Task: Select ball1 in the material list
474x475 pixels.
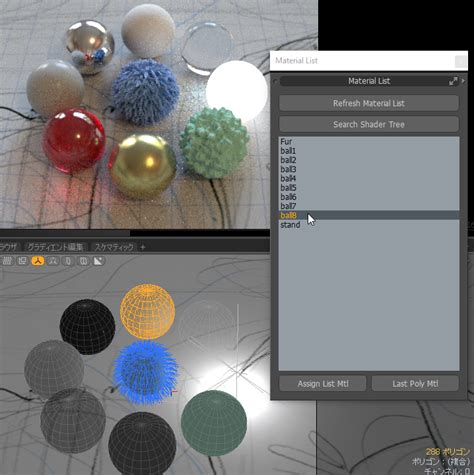Action: click(x=369, y=151)
